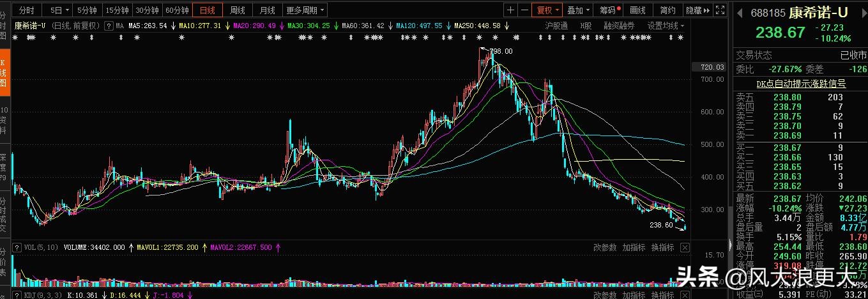This screenshot has height=299, width=868.
Task: Click the 238.60 low price marker
Action: click(660, 225)
